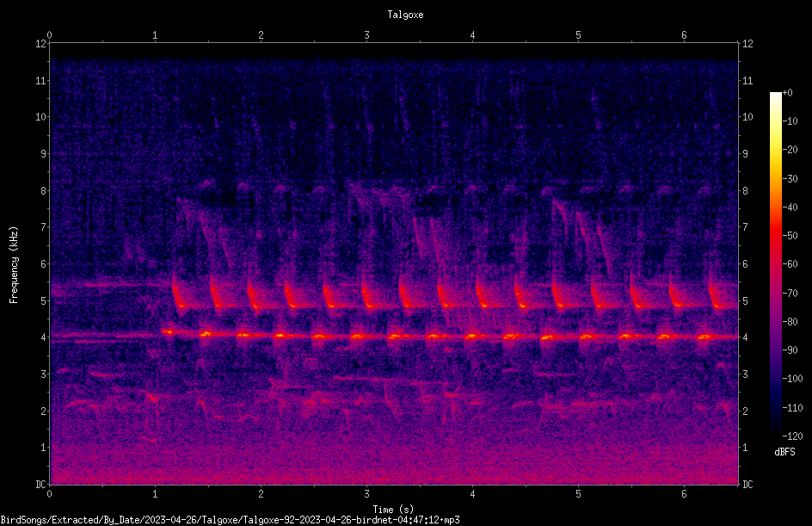
Task: Click the file path caption at bottom
Action: pos(230,520)
